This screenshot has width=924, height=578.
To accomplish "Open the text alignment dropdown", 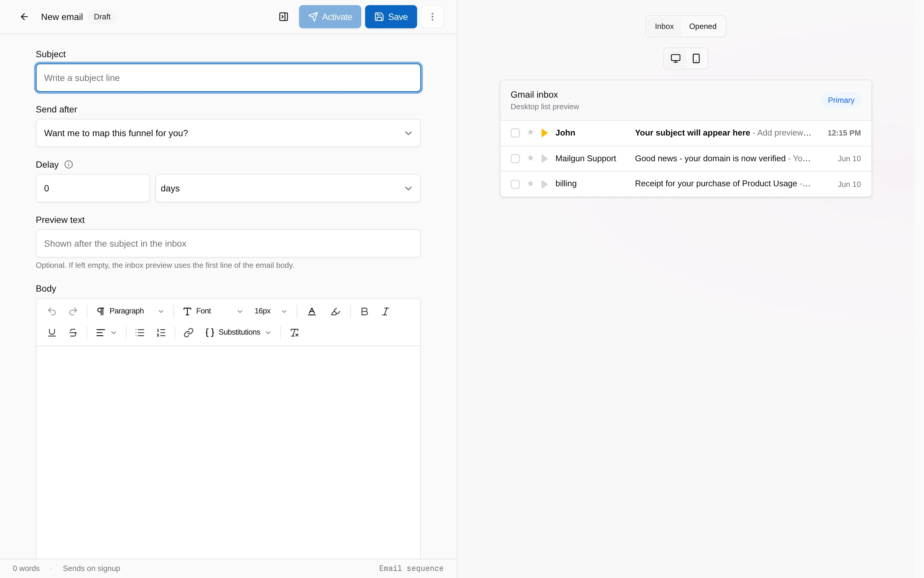I will point(106,333).
